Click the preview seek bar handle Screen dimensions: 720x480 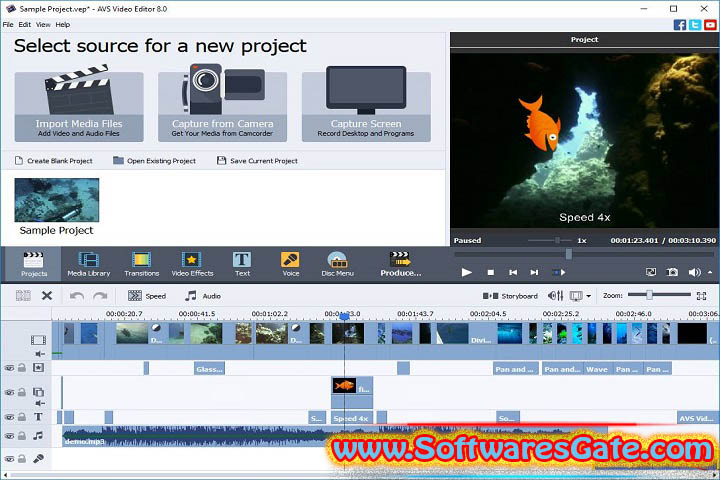click(x=569, y=254)
